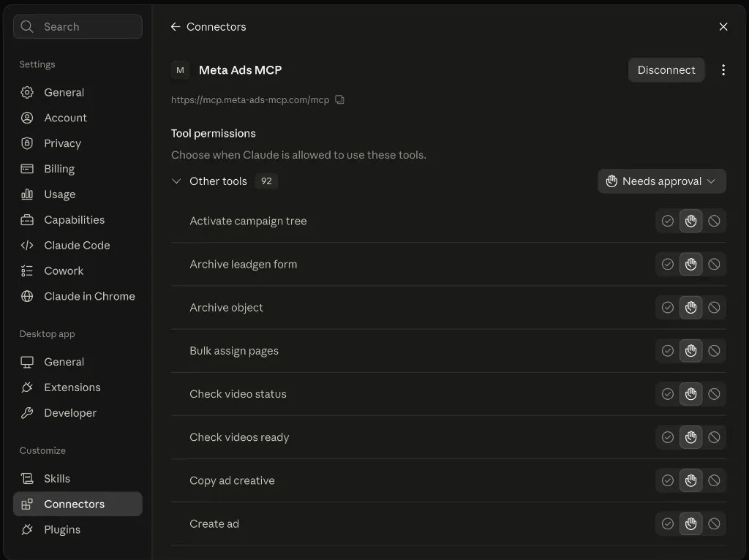Collapse the Other tools section
This screenshot has height=560, width=749.
coord(176,181)
